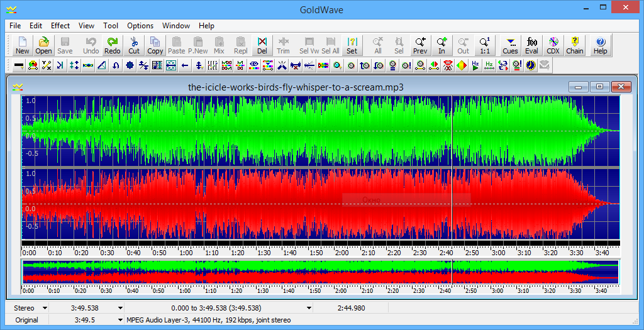Click the New file toolbar button
The image size is (644, 330).
22,45
